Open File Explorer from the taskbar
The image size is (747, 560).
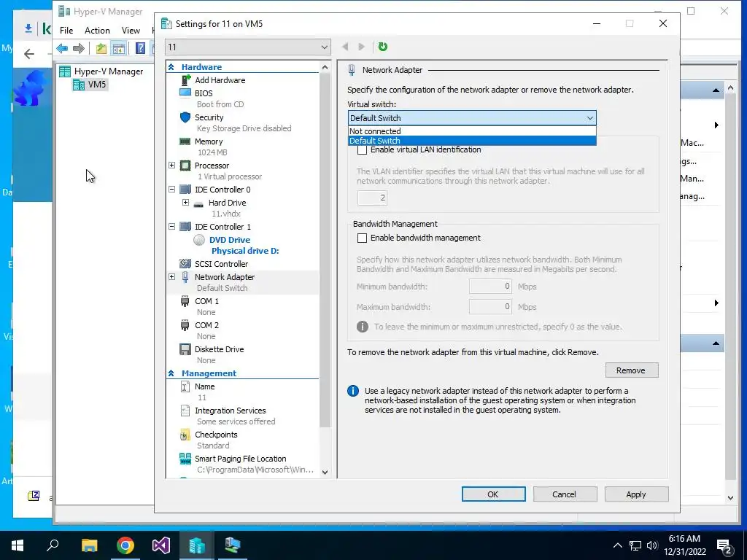89,545
